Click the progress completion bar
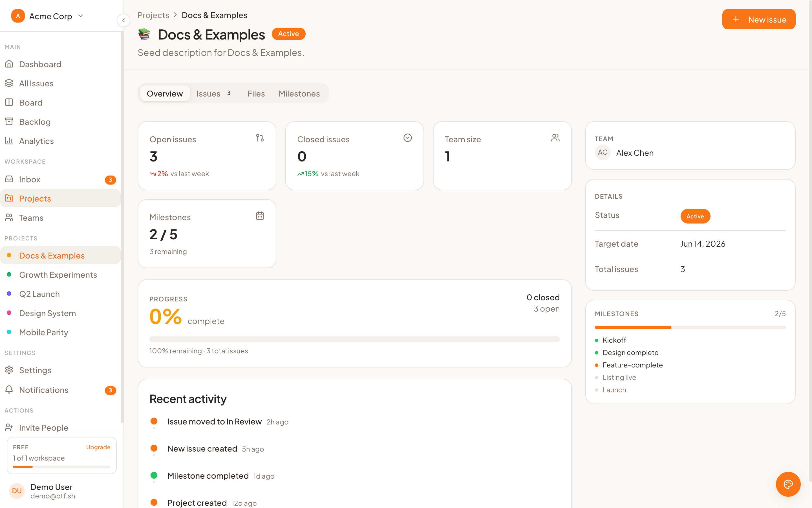This screenshot has width=812, height=508. click(x=354, y=339)
